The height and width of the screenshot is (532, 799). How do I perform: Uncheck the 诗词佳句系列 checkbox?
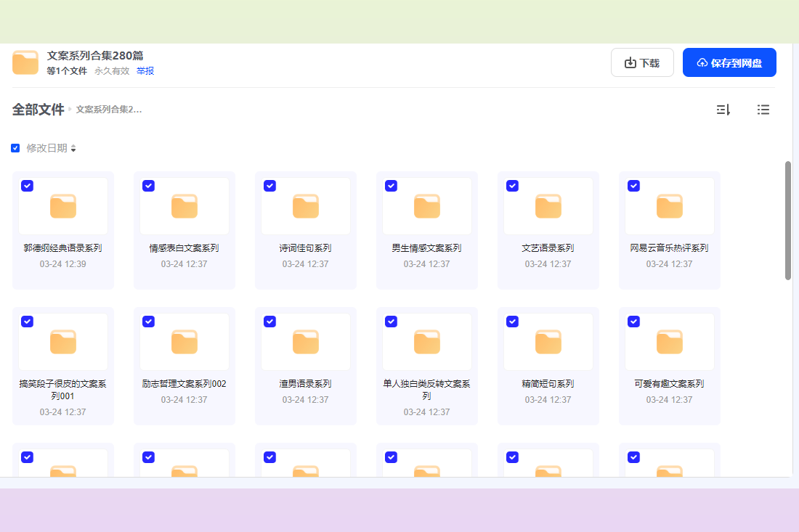pyautogui.click(x=270, y=186)
